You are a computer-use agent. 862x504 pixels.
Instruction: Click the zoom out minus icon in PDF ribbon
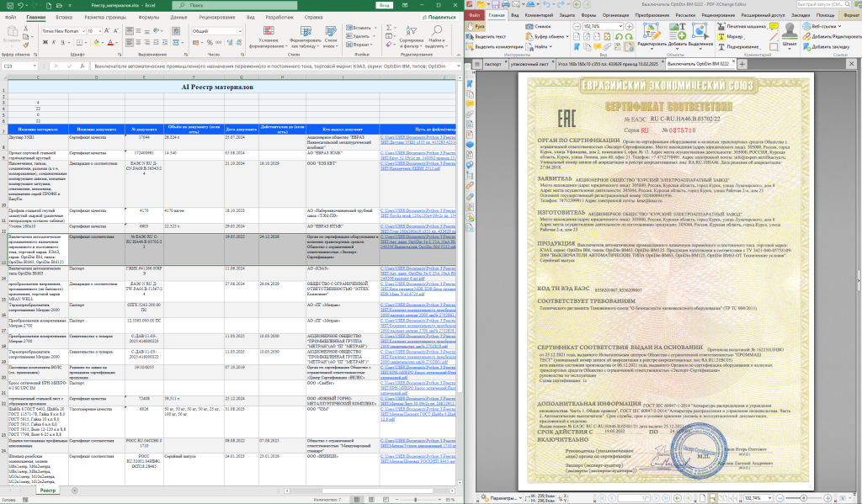point(577,26)
